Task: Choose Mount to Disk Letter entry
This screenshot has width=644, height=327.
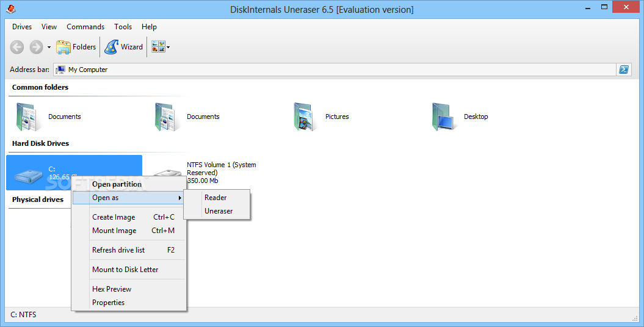Action: pyautogui.click(x=129, y=270)
